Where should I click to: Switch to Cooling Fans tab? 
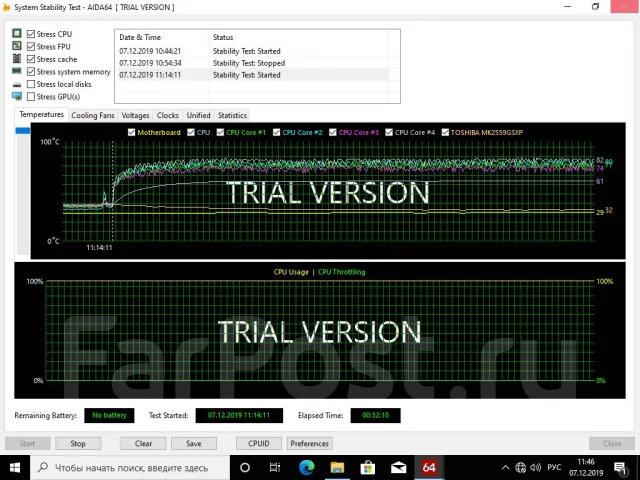pyautogui.click(x=93, y=116)
